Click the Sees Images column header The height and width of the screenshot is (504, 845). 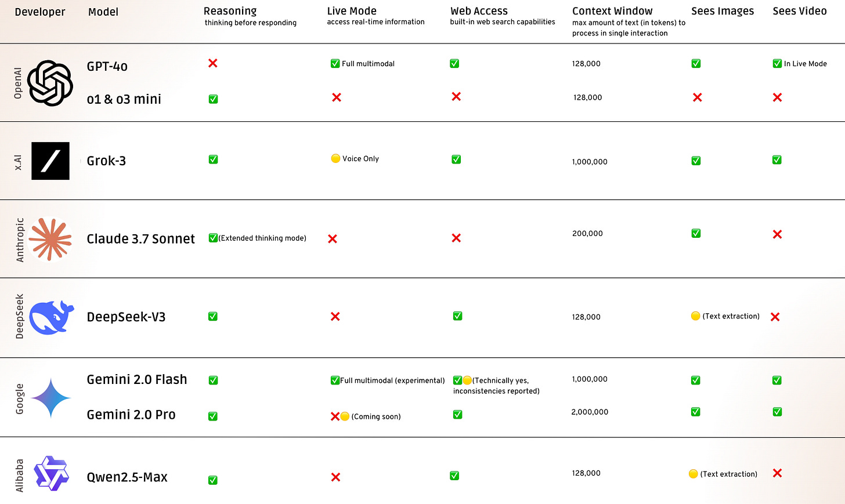coord(723,11)
